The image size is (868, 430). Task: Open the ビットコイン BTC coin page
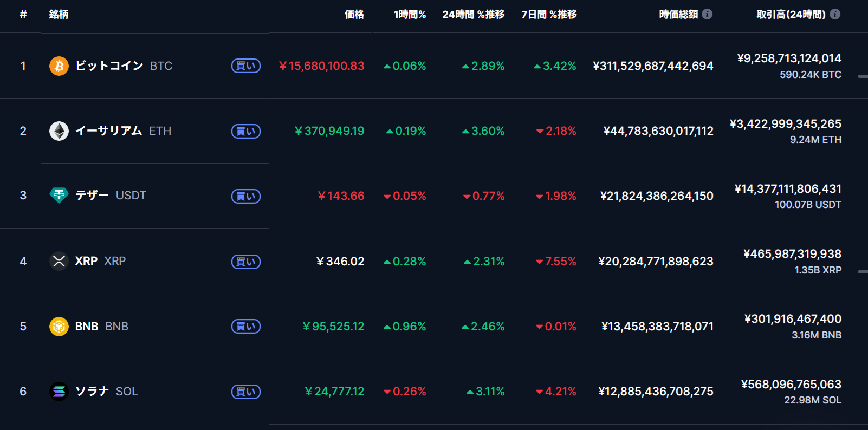click(x=124, y=66)
